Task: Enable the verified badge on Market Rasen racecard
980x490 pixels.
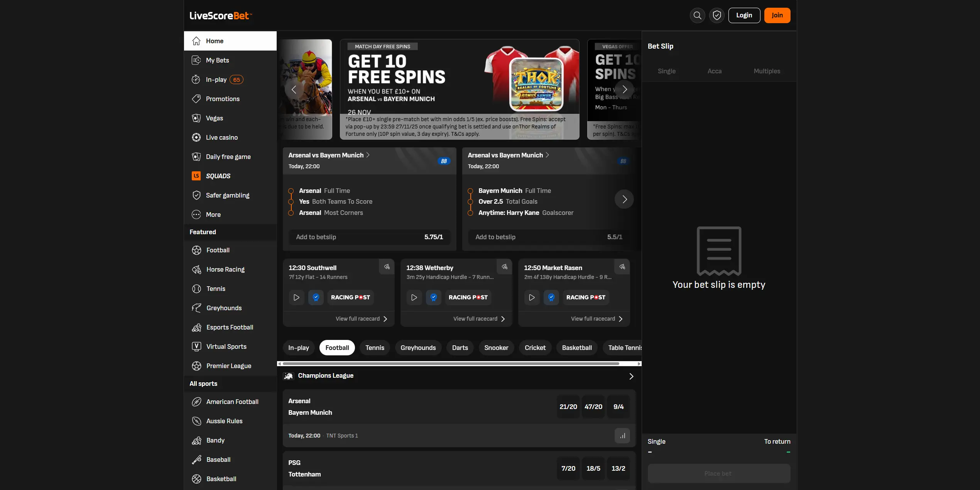Action: [551, 297]
